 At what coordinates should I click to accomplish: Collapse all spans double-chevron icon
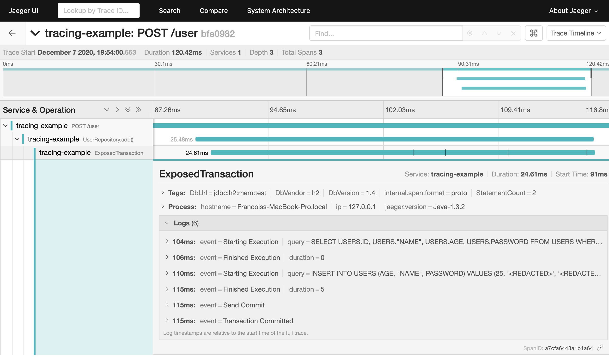[139, 110]
